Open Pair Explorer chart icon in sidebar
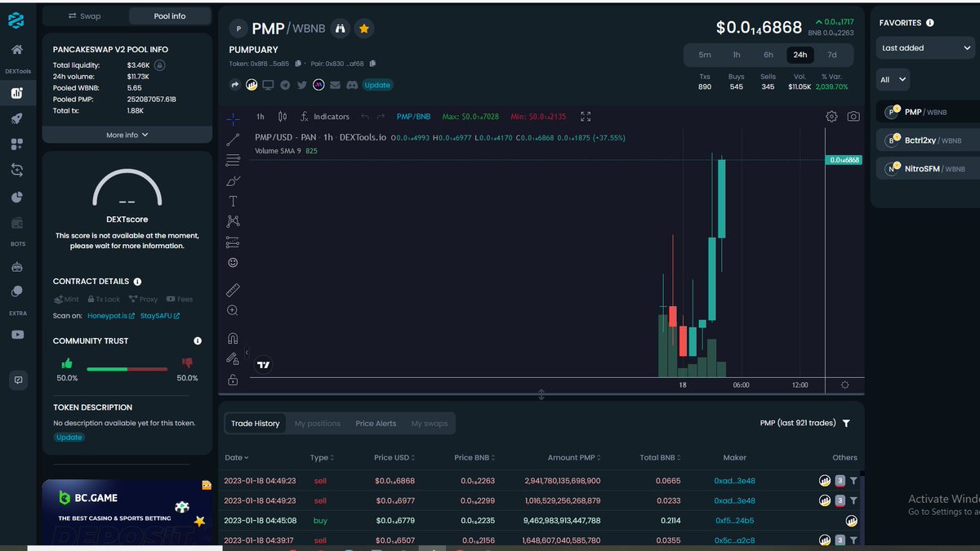This screenshot has width=980, height=551. [x=17, y=93]
